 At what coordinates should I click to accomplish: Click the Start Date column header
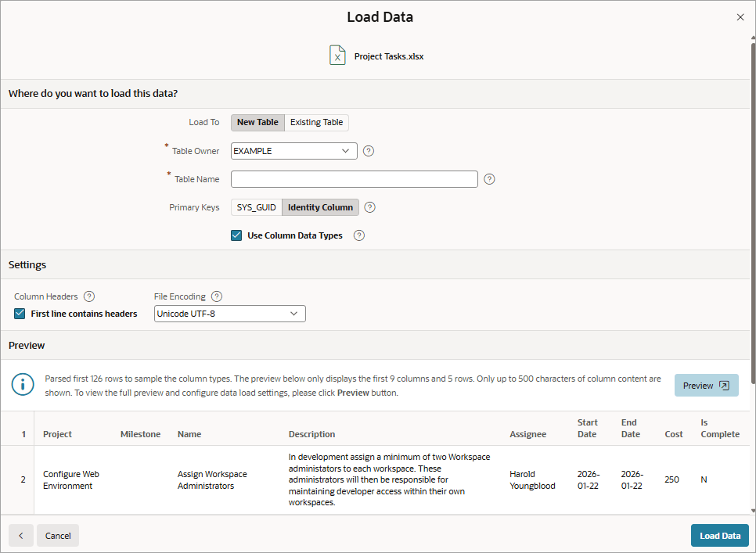click(588, 428)
